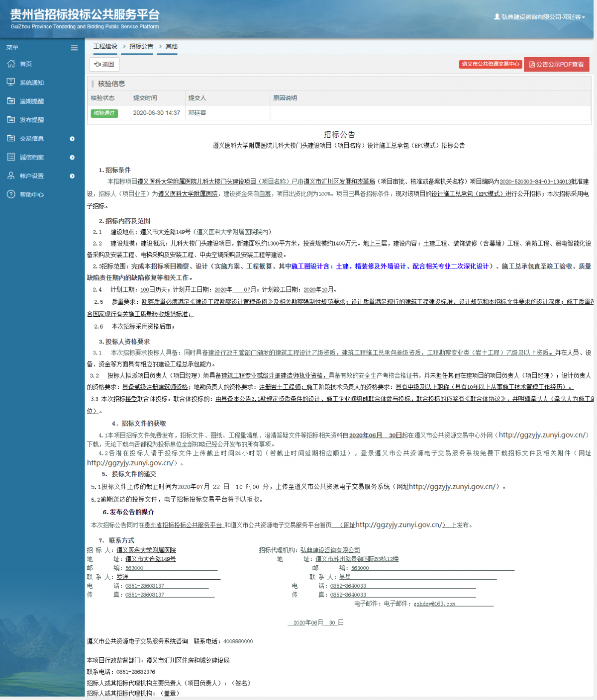597x700 pixels.
Task: Open 公告公示PDF查看 button
Action: [557, 64]
